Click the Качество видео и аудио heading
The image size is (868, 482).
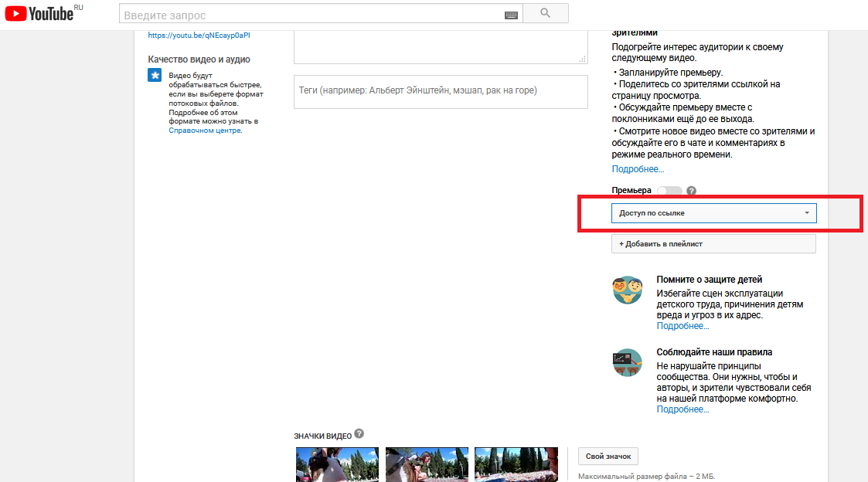(x=199, y=59)
